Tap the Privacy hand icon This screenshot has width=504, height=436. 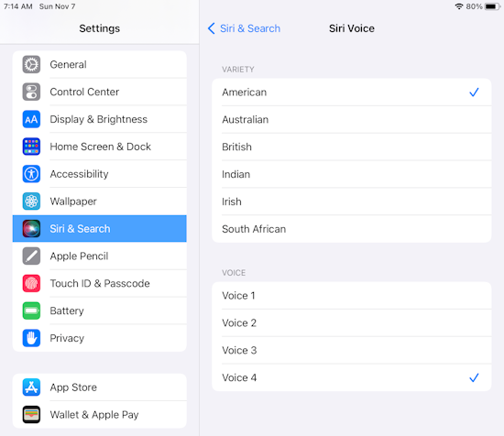(x=31, y=338)
